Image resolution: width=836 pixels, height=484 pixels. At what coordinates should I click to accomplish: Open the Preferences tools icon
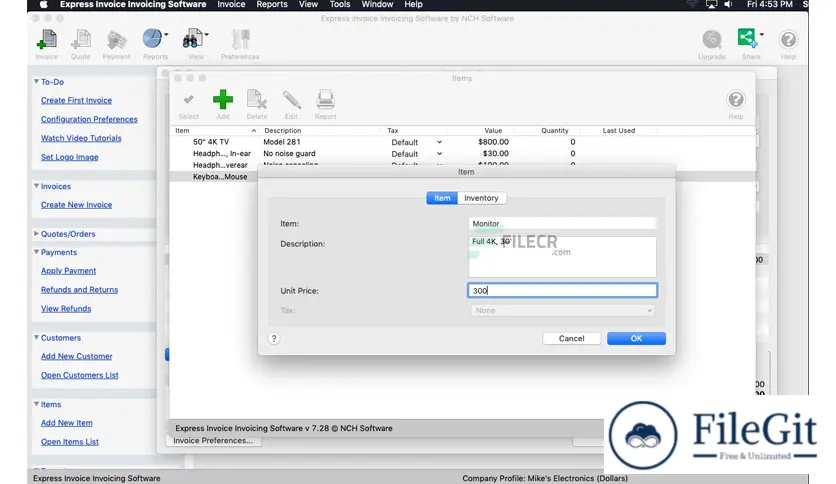240,40
